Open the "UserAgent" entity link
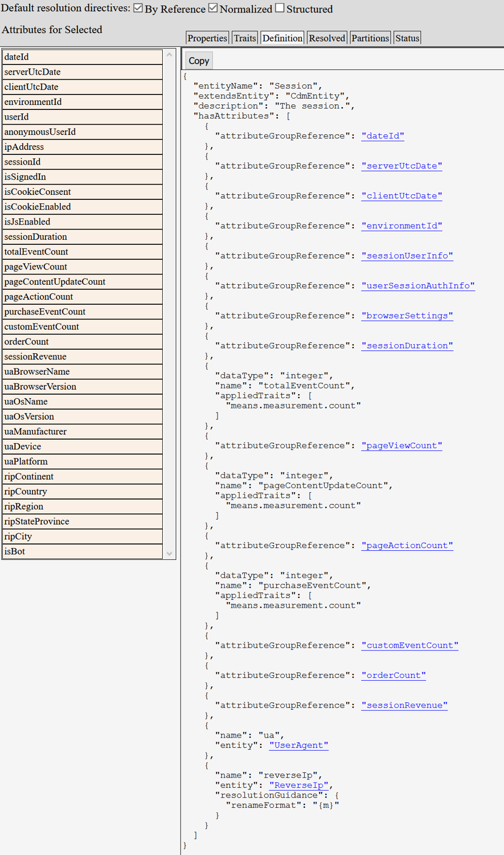Viewport: 504px width, 855px height. (298, 745)
